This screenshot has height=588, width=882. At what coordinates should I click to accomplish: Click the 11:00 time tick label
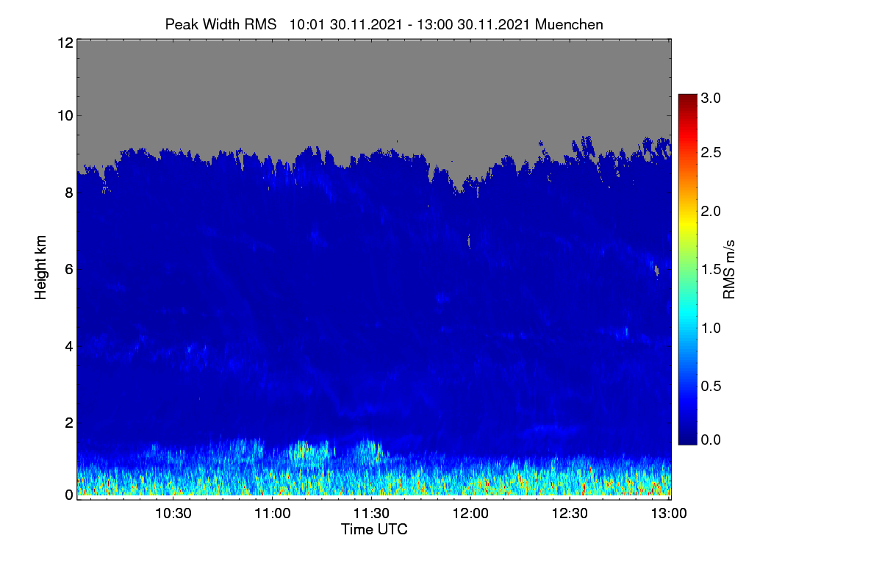point(273,514)
